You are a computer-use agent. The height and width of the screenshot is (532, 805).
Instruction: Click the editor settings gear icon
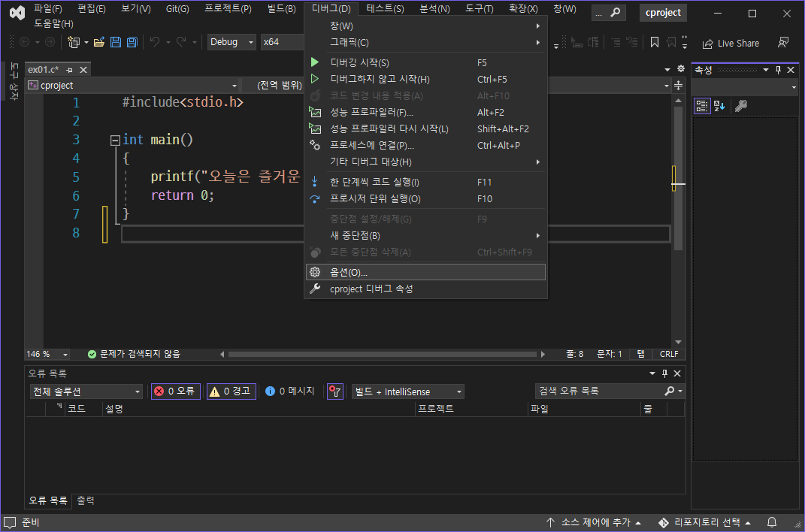pyautogui.click(x=681, y=68)
